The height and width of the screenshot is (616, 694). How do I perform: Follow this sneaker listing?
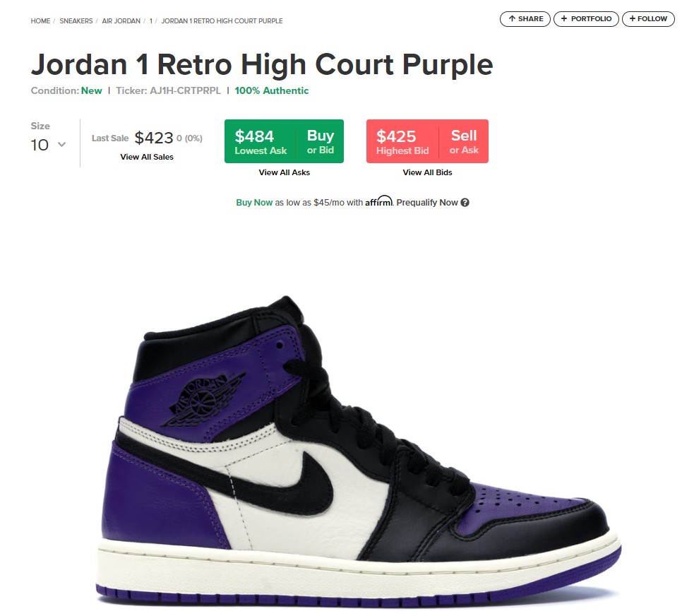pos(648,19)
